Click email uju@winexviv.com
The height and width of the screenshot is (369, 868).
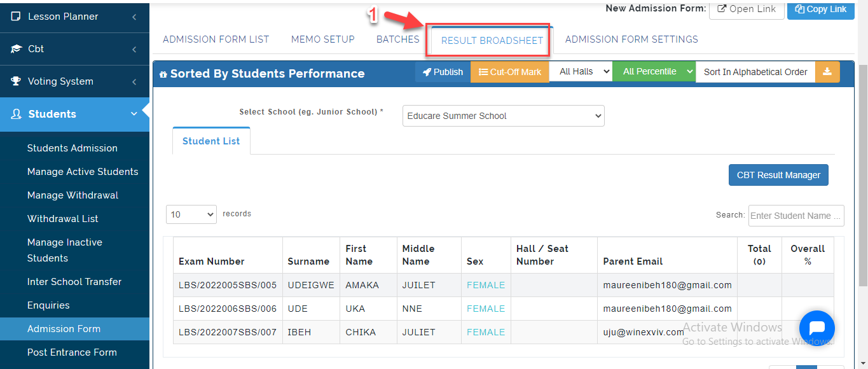click(x=644, y=332)
